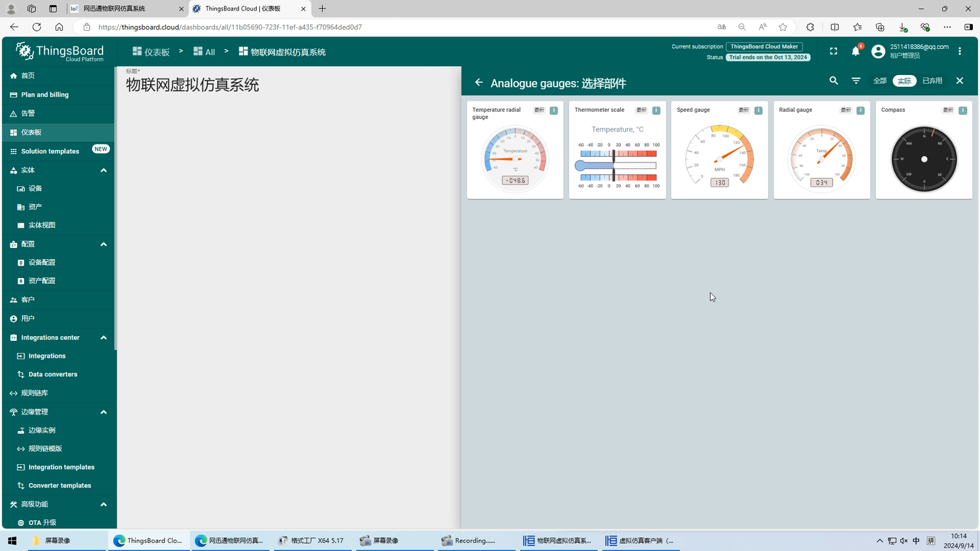Open the widget filter icon
The height and width of the screenshot is (551, 980).
pos(856,81)
